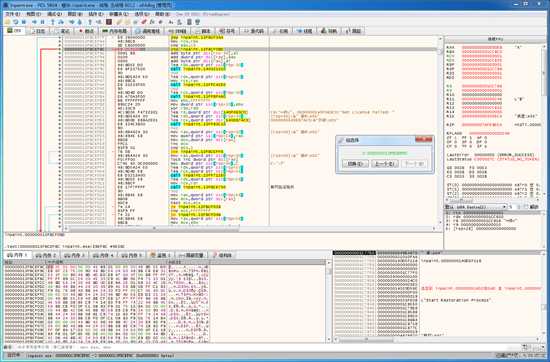Select the Memory 2 dump tab
Screen dimensions: 550x362
click(x=47, y=255)
